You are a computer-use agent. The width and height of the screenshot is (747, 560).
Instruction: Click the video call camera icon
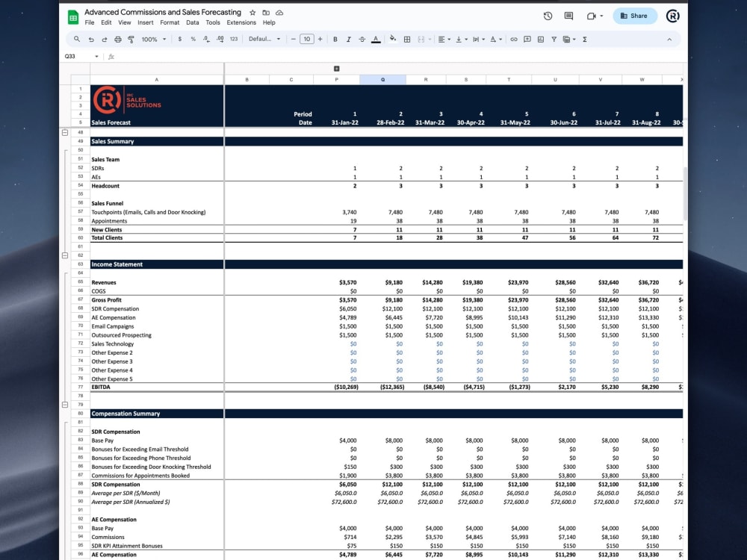[591, 16]
